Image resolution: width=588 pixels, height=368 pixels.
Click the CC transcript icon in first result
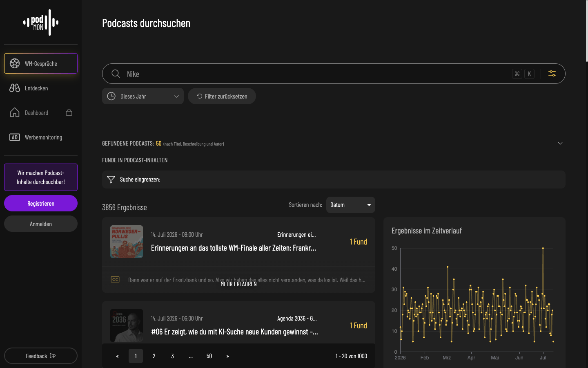115,280
